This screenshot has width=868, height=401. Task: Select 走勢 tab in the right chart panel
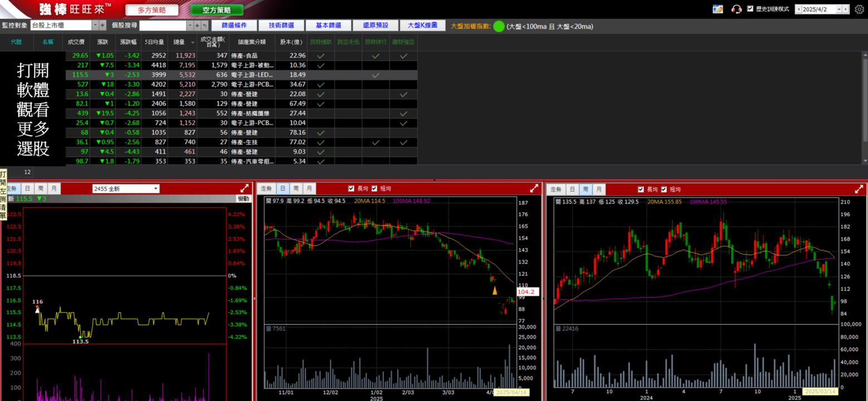(x=556, y=189)
